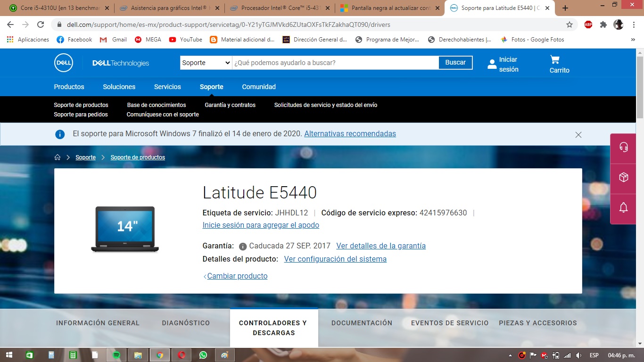The height and width of the screenshot is (362, 644).
Task: Open Chrome's three-dot menu
Action: (x=634, y=25)
